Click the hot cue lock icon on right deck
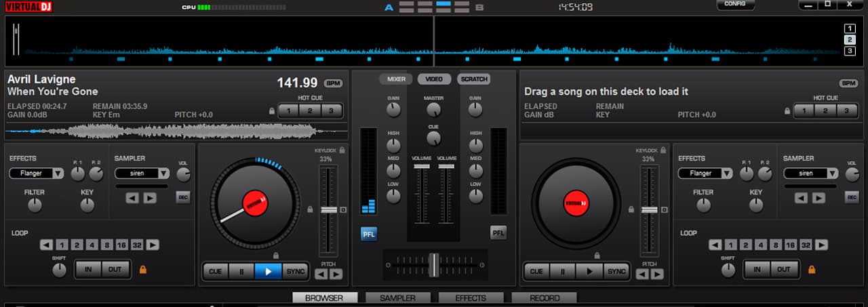This screenshot has width=868, height=307. pyautogui.click(x=787, y=110)
